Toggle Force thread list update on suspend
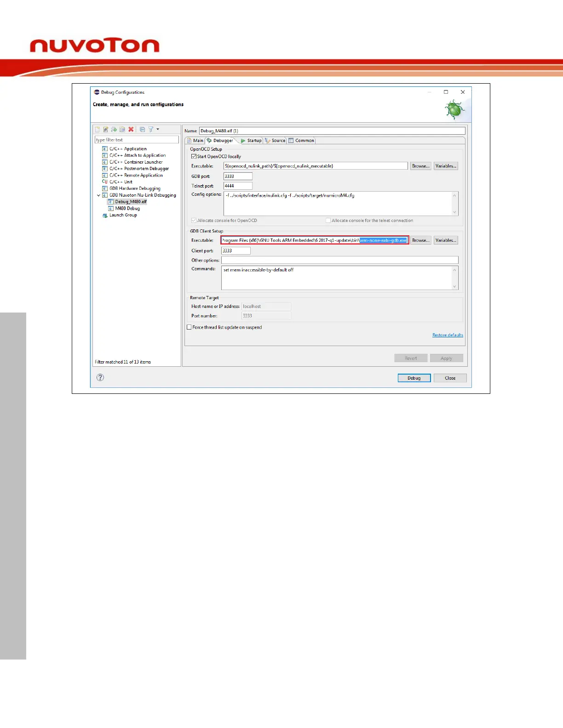563x728 pixels. [x=189, y=327]
